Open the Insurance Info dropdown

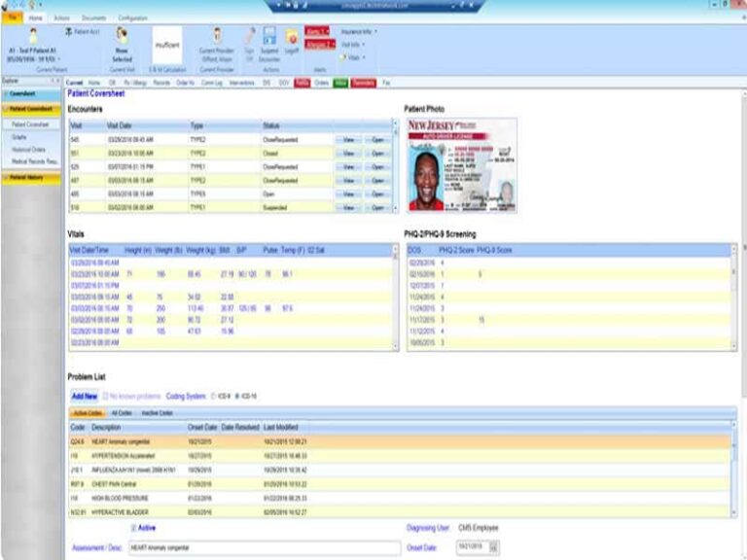[x=359, y=31]
